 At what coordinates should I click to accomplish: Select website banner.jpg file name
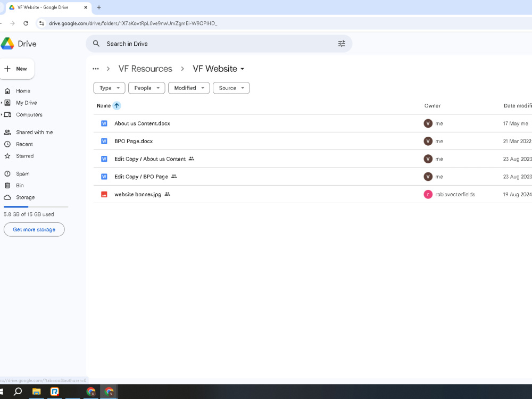tap(137, 194)
